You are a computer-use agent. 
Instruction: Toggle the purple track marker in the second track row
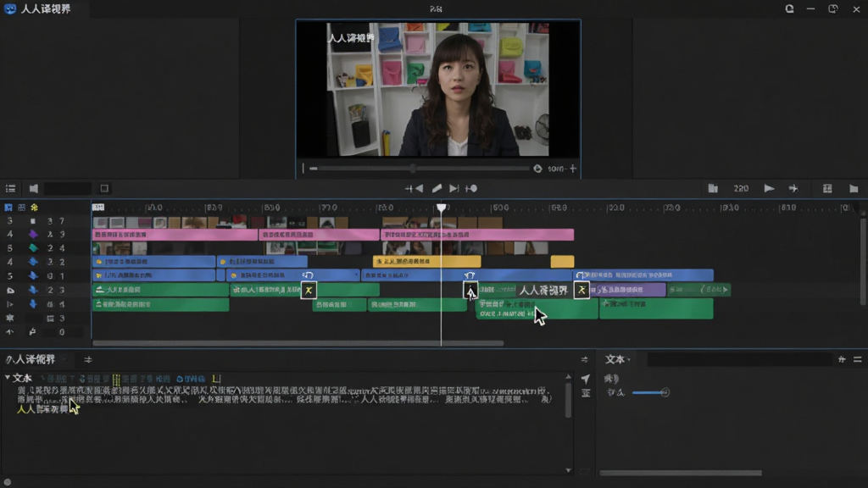[x=33, y=234]
